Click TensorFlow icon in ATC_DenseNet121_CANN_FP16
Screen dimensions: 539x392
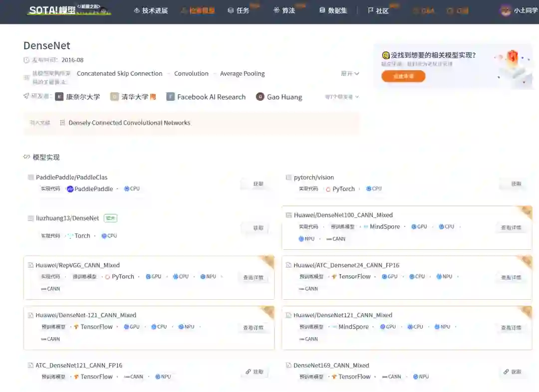pyautogui.click(x=76, y=377)
